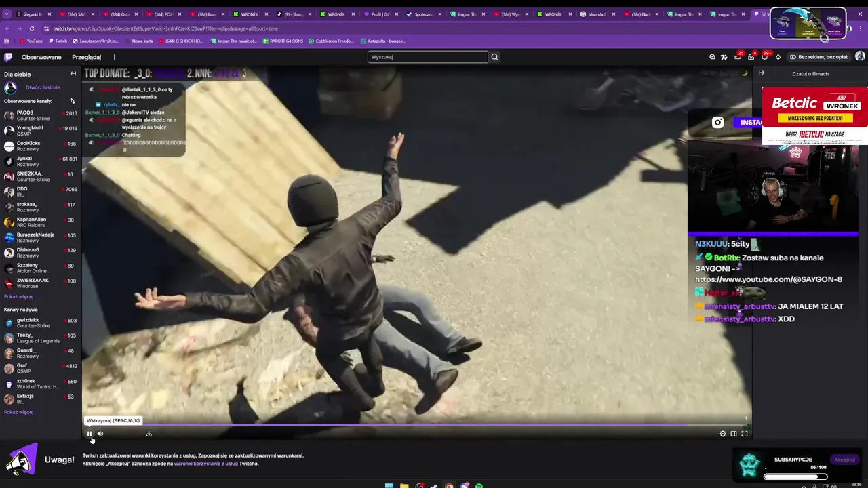The height and width of the screenshot is (488, 868).
Task: Open Windows Start button on taskbar
Action: click(389, 486)
